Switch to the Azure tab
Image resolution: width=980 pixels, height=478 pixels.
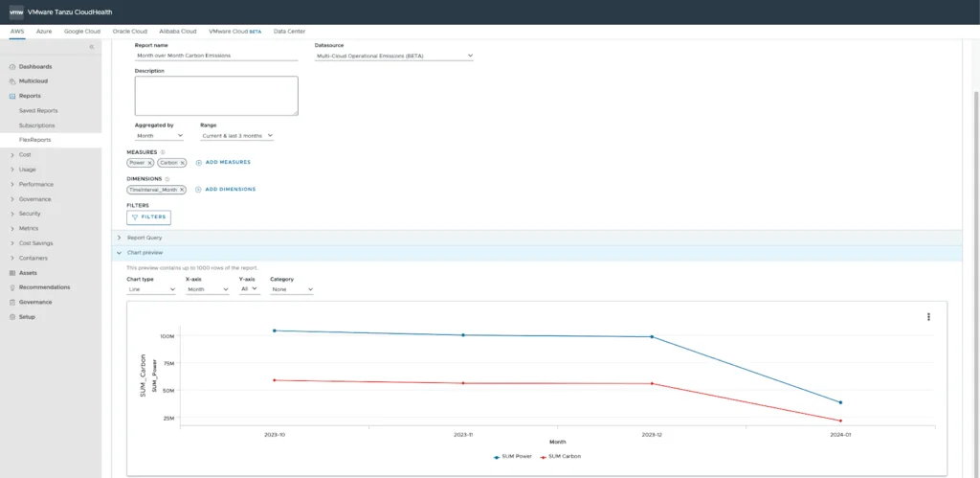point(44,32)
